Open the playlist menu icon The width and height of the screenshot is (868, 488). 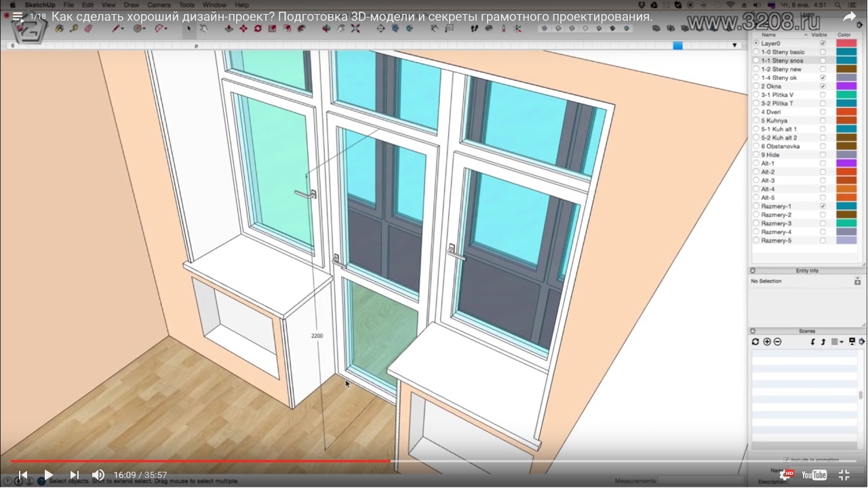click(18, 17)
